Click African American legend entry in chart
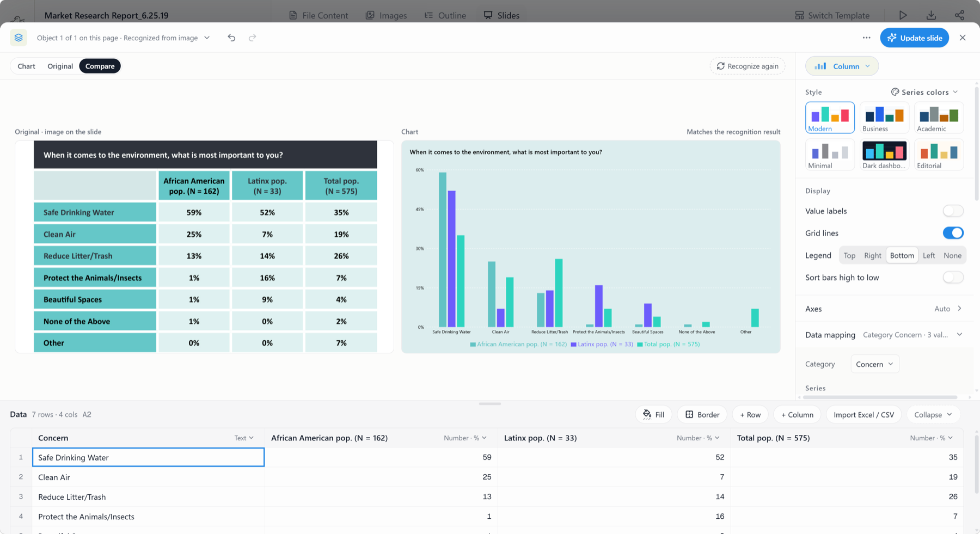The image size is (980, 534). 518,344
